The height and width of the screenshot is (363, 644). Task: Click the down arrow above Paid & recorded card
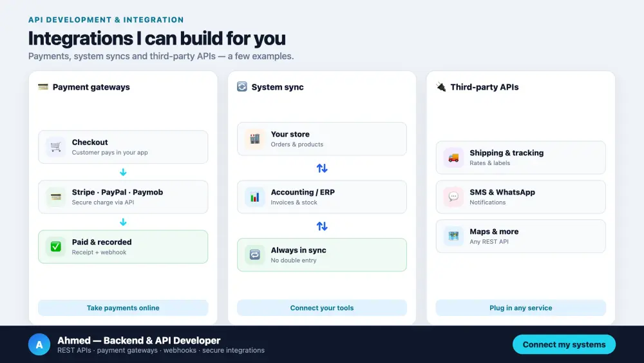tap(123, 222)
